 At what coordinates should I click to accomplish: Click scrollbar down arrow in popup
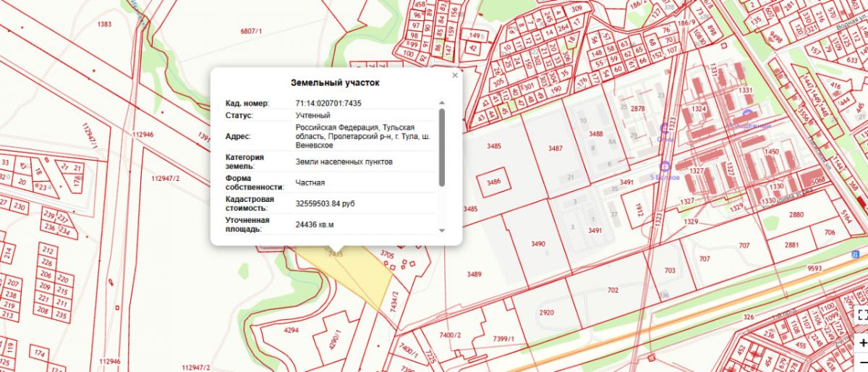pos(441,229)
